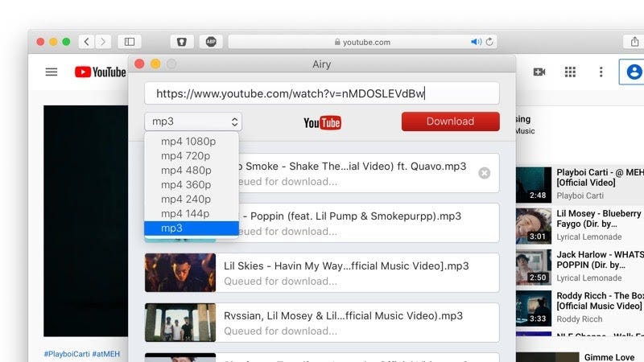Open YouTube hamburger guide menu
Image resolution: width=644 pixels, height=362 pixels.
point(52,72)
